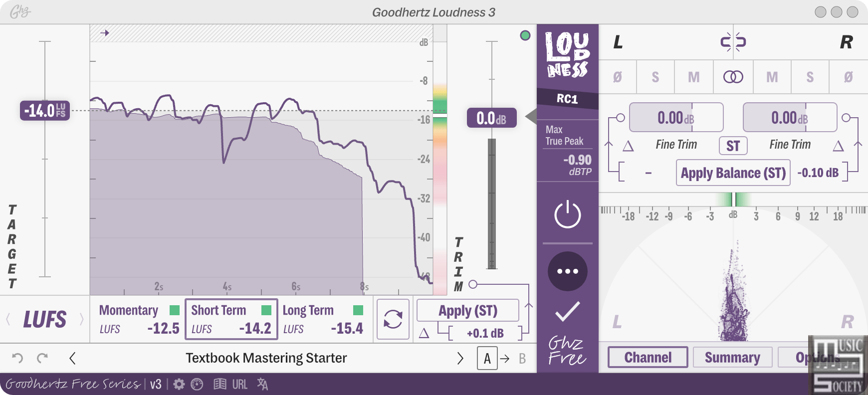Click left Fine Trim 0.00 dB field
The height and width of the screenshot is (395, 868).
click(676, 117)
